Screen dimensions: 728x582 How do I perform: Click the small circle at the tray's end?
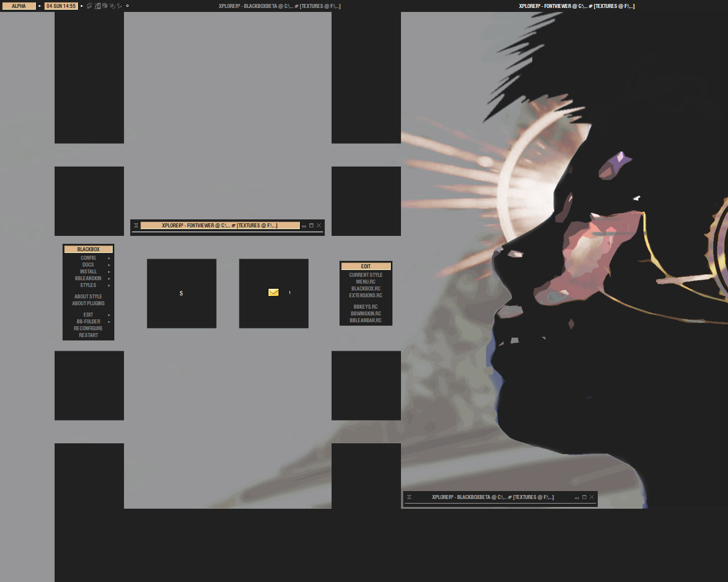point(127,6)
